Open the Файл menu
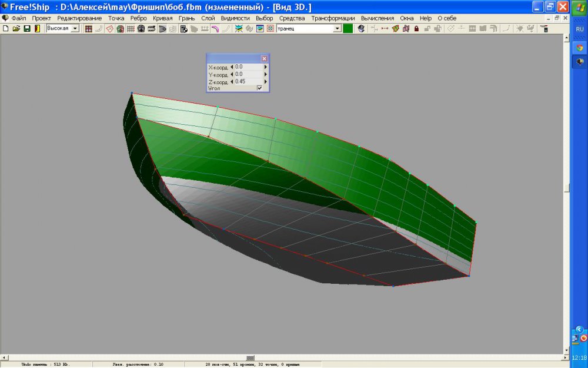This screenshot has height=368, width=588. [x=19, y=18]
